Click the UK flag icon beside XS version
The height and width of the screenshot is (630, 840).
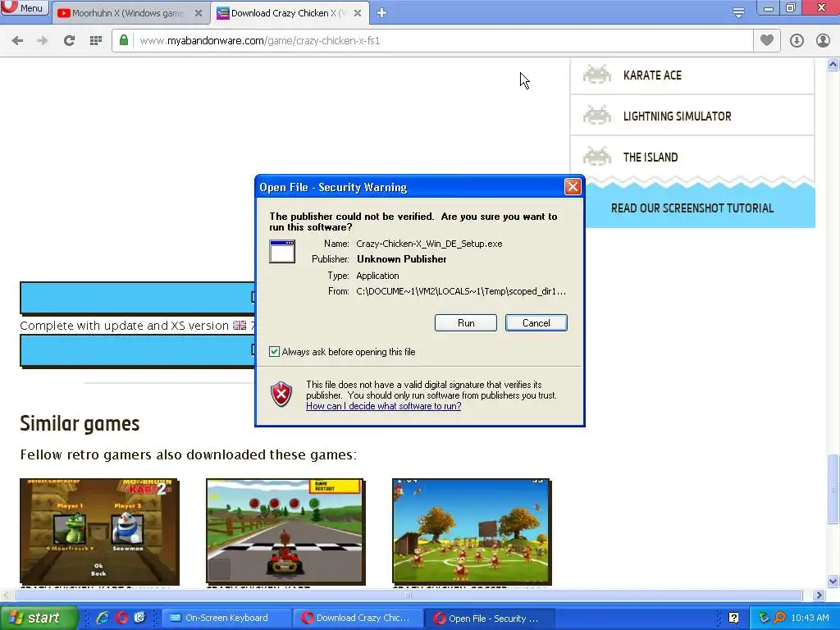[x=240, y=325]
